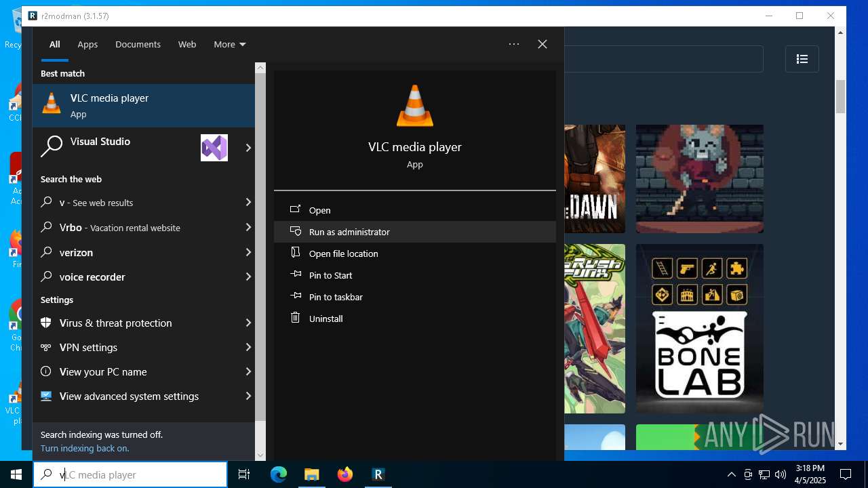Switch to r2modman taskbar icon
Screen dimensions: 868x488
click(x=378, y=474)
